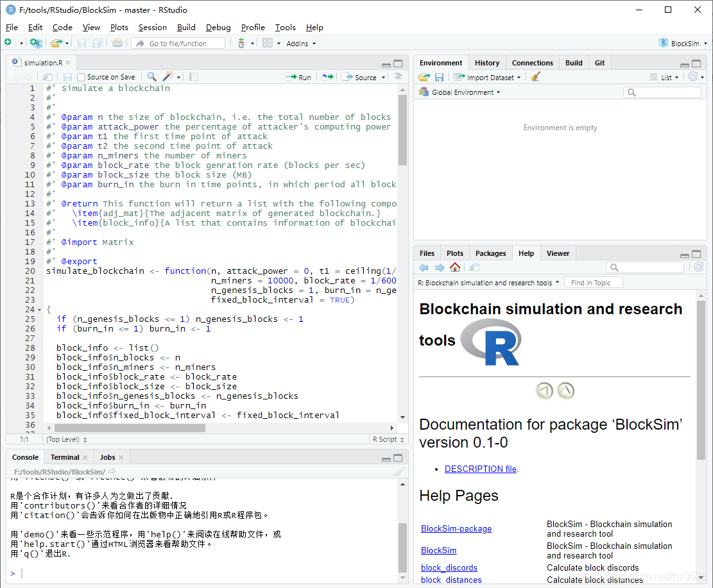Viewport: 713px width, 588px height.
Task: Open the Import Dataset dropdown
Action: coord(488,77)
